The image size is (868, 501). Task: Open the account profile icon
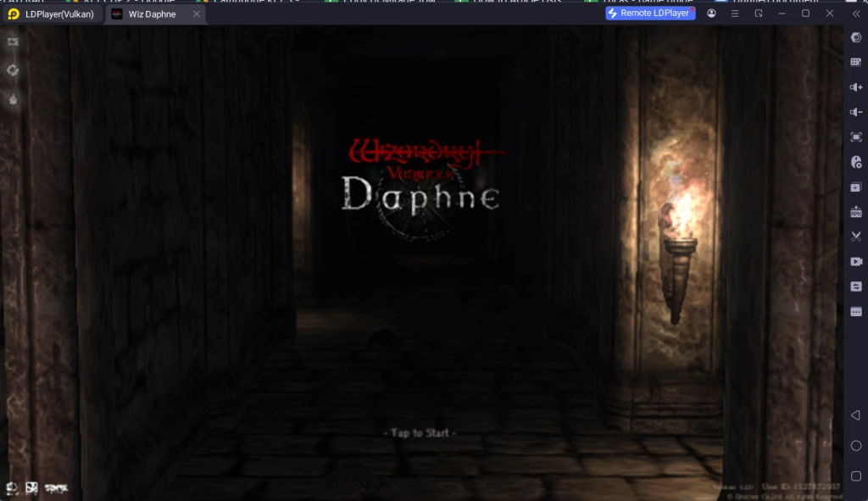pyautogui.click(x=711, y=14)
